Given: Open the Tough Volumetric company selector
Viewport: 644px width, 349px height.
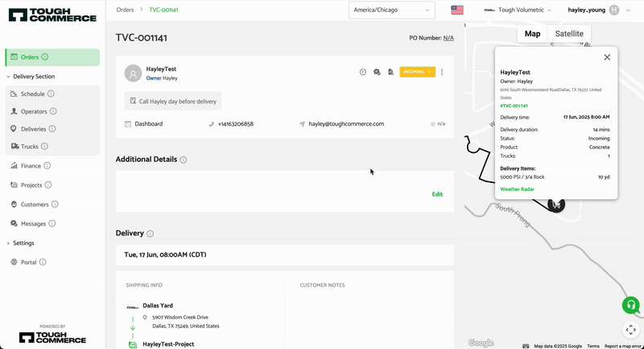Looking at the screenshot, I should (518, 10).
